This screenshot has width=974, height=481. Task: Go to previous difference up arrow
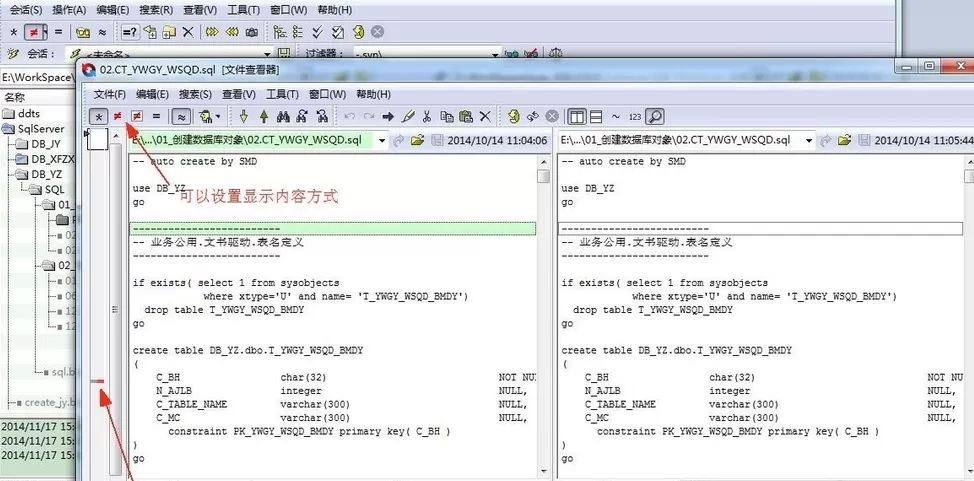(x=263, y=116)
